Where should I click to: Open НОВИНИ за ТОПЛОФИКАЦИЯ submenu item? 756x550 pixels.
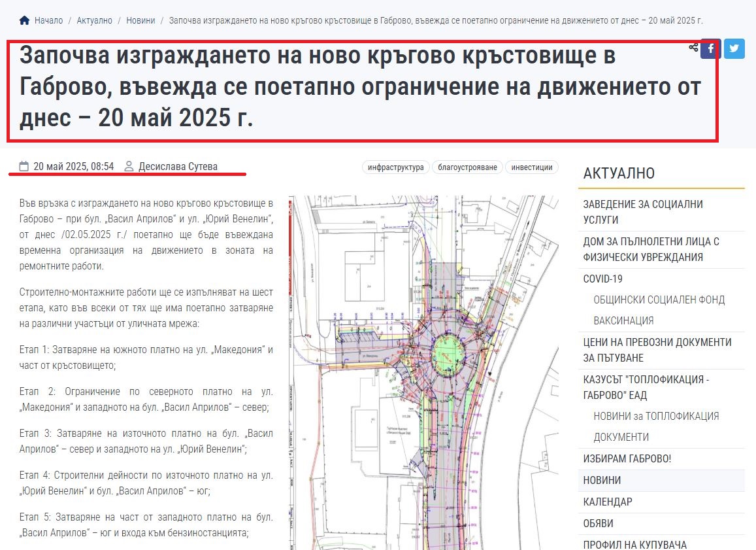pyautogui.click(x=656, y=416)
